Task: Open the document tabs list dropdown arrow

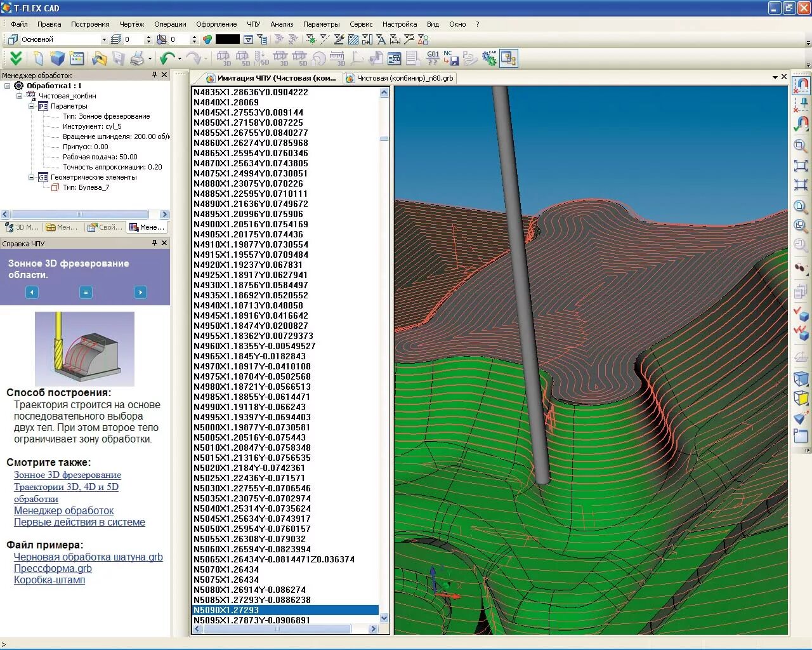Action: pyautogui.click(x=775, y=77)
